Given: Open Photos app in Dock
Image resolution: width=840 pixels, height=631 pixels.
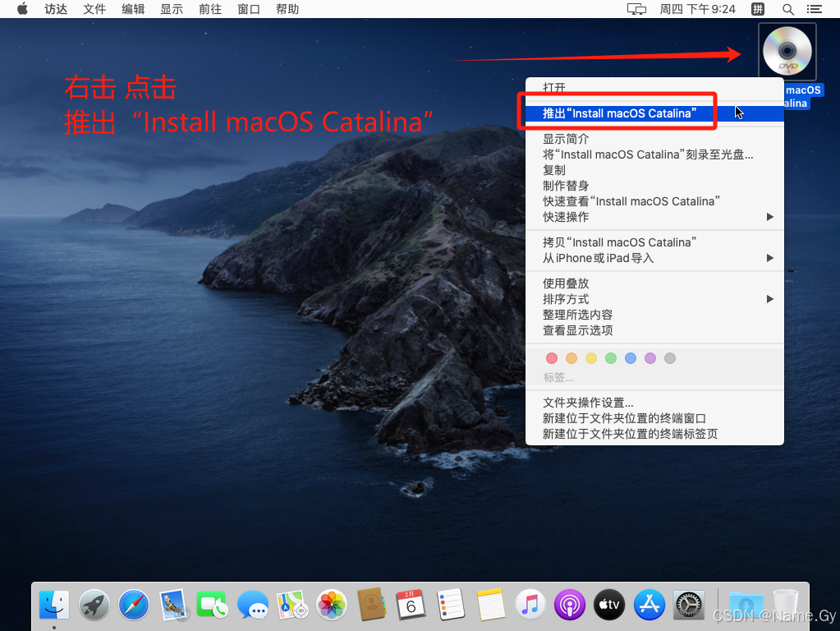Looking at the screenshot, I should tap(332, 606).
